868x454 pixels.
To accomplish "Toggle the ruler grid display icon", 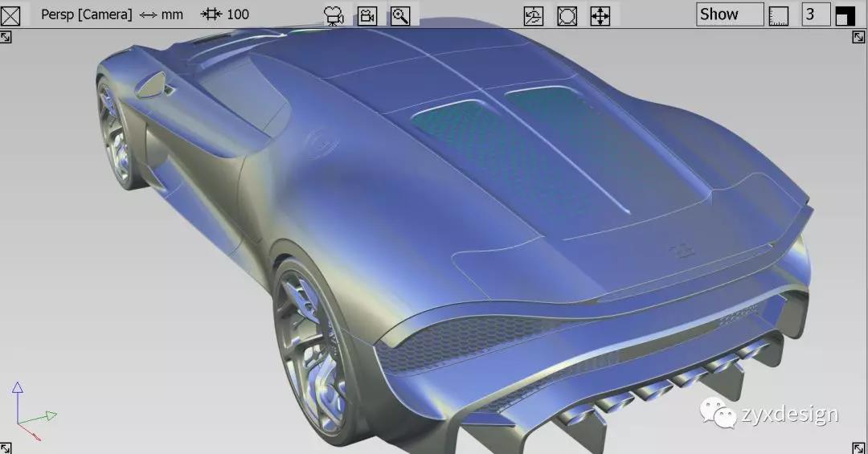I will pyautogui.click(x=779, y=16).
